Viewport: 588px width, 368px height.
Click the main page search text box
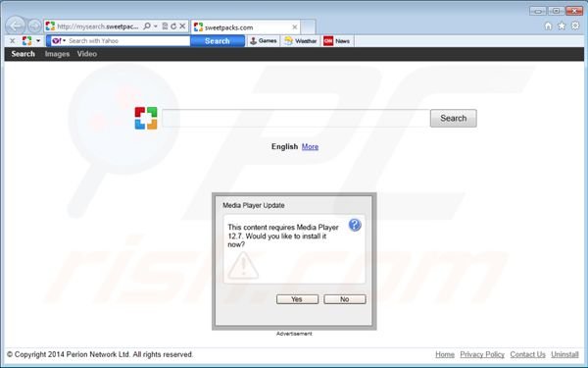pos(296,119)
